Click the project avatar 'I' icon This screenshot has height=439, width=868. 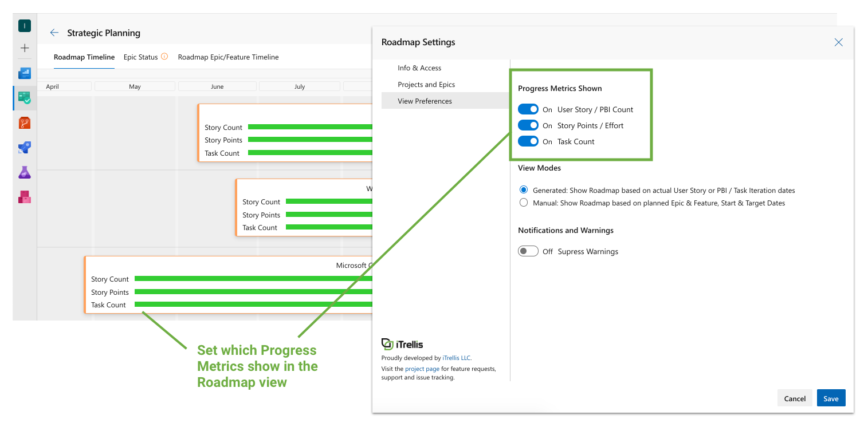(x=25, y=26)
